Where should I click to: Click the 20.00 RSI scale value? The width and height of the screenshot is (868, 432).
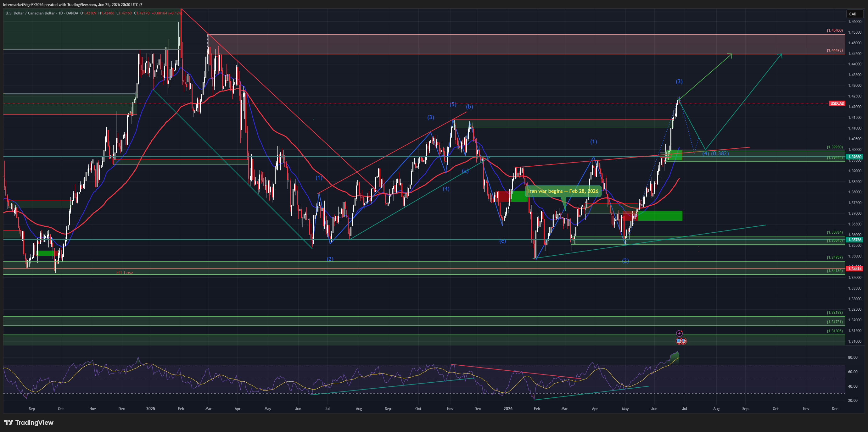pyautogui.click(x=853, y=400)
